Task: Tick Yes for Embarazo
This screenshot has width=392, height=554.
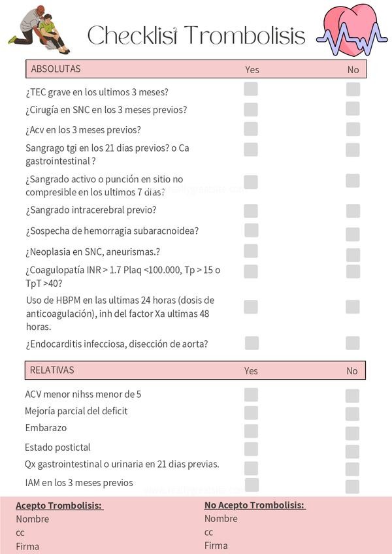Action: 251,431
